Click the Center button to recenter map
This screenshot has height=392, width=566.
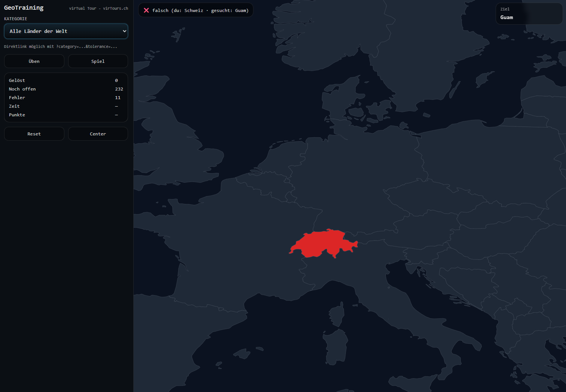pos(98,134)
